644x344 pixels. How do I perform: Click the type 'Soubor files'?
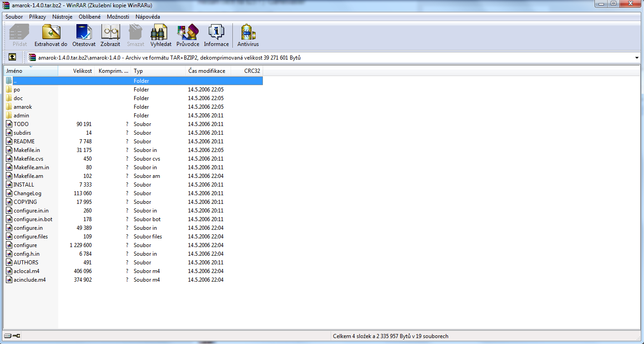point(148,237)
